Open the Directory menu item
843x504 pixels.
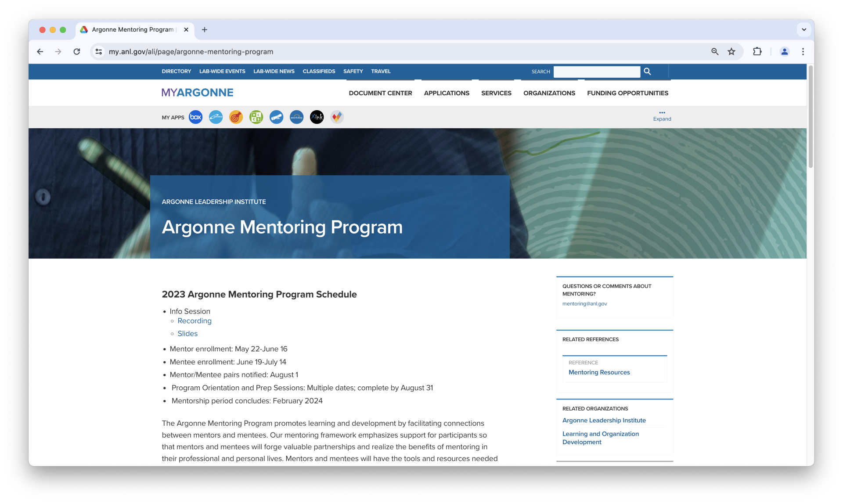point(177,72)
